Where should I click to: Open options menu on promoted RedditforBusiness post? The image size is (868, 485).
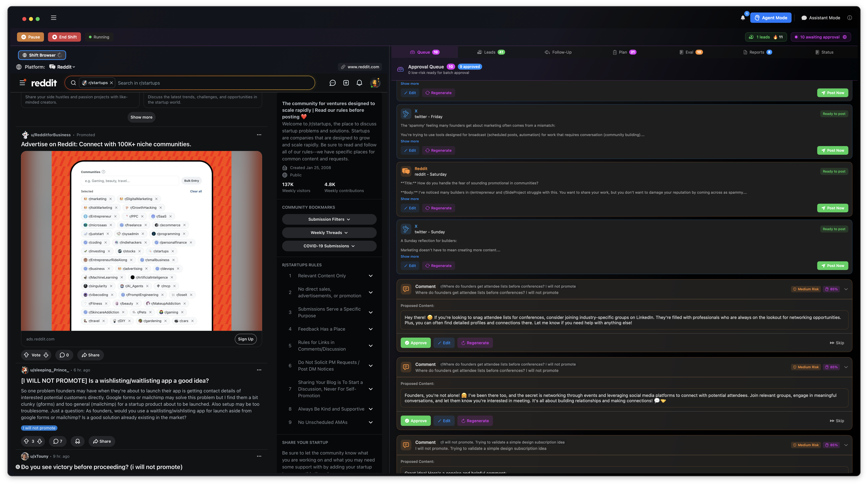[x=259, y=135]
